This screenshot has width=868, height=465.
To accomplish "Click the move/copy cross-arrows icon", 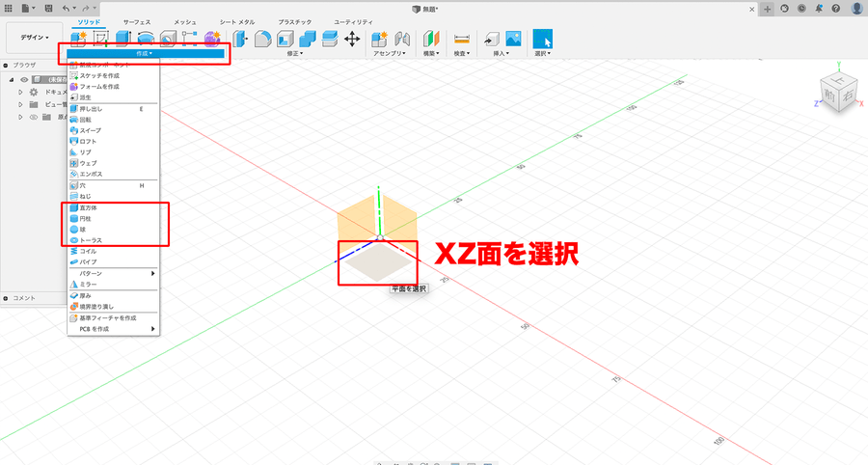I will pyautogui.click(x=352, y=39).
